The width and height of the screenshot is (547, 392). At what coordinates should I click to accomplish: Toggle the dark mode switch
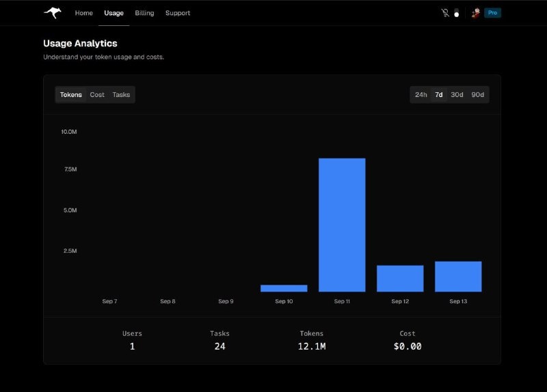456,13
